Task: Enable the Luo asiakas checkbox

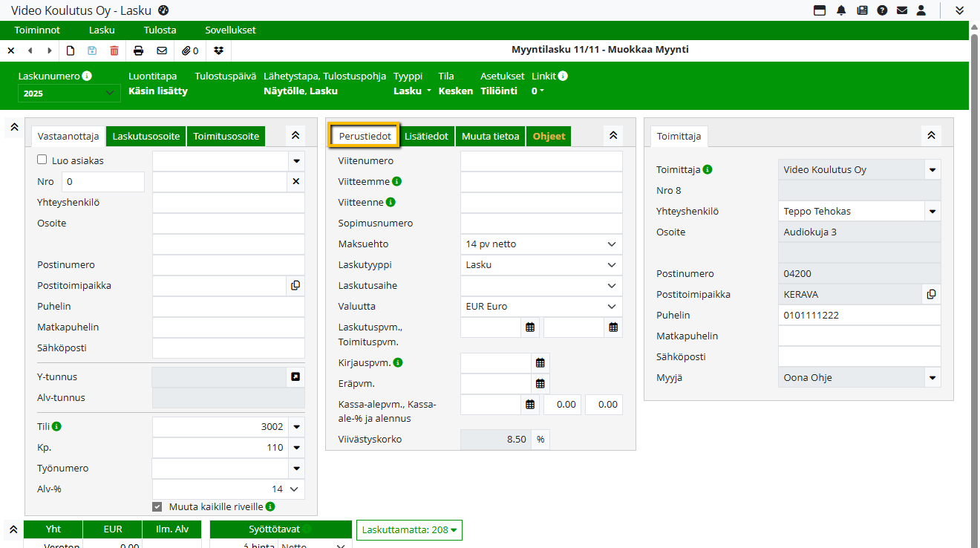Action: (42, 160)
